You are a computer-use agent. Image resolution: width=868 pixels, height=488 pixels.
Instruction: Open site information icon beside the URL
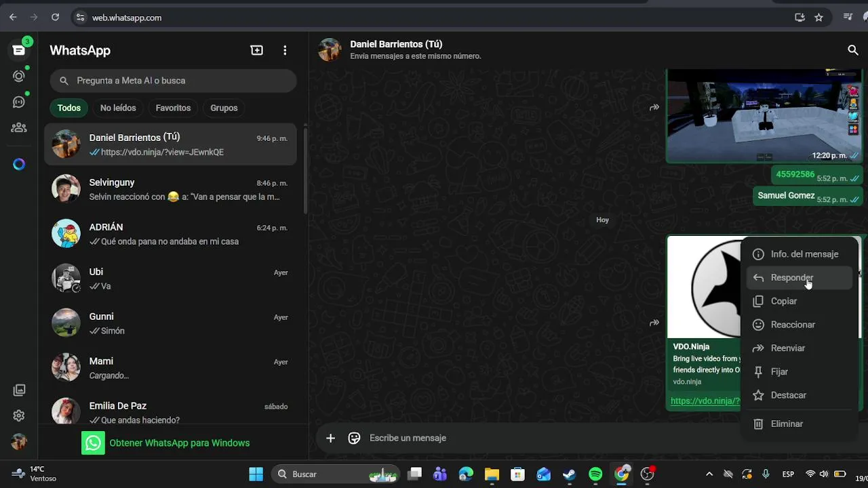tap(80, 18)
